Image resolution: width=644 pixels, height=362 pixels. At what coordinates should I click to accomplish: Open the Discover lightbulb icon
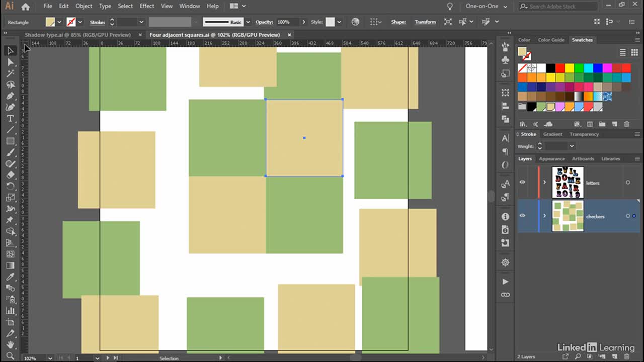[450, 7]
